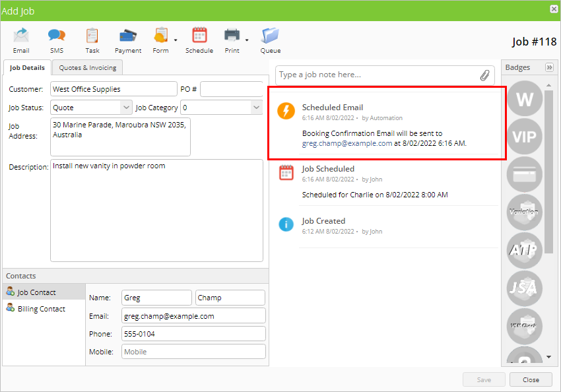Image resolution: width=561 pixels, height=392 pixels.
Task: Click the badges scroll down arrow
Action: pyautogui.click(x=548, y=357)
